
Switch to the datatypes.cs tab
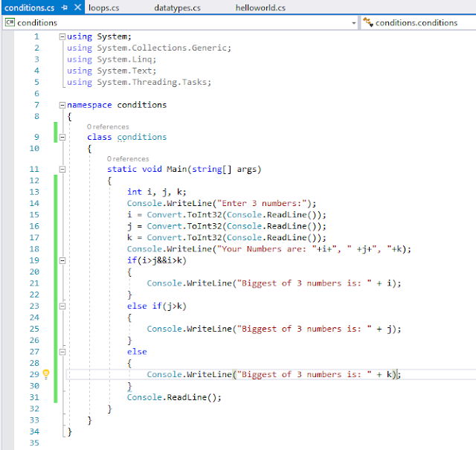pyautogui.click(x=177, y=7)
